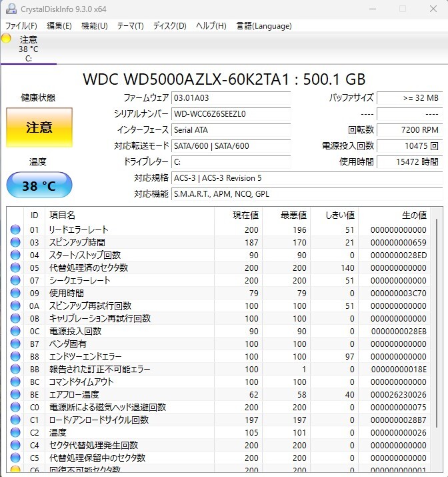Click the blue status icon for ID 0C

pyautogui.click(x=15, y=331)
